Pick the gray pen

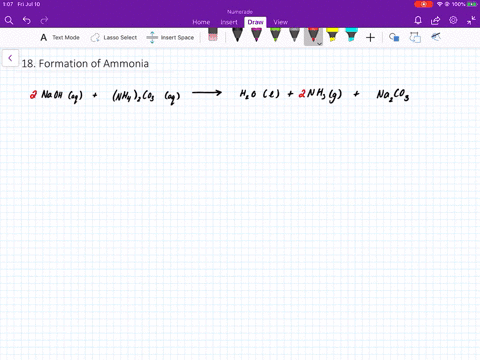click(x=294, y=35)
